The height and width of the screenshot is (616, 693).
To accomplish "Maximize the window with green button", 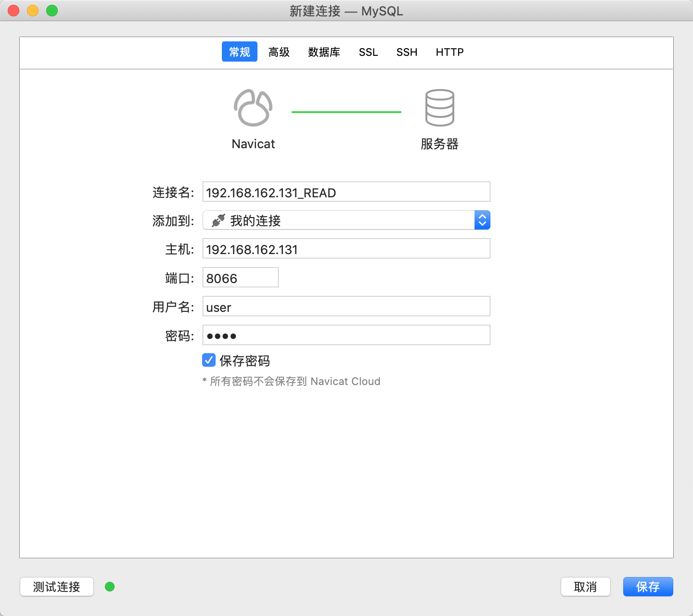I will click(52, 11).
